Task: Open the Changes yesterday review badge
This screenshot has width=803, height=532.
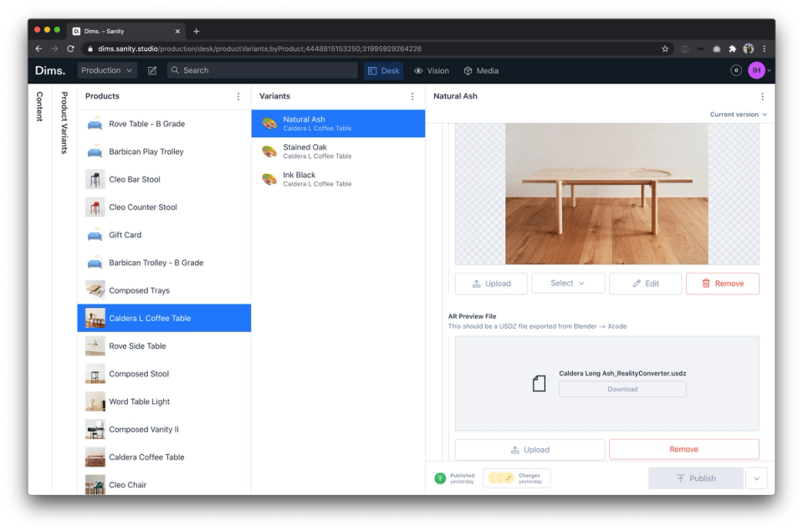Action: click(517, 478)
